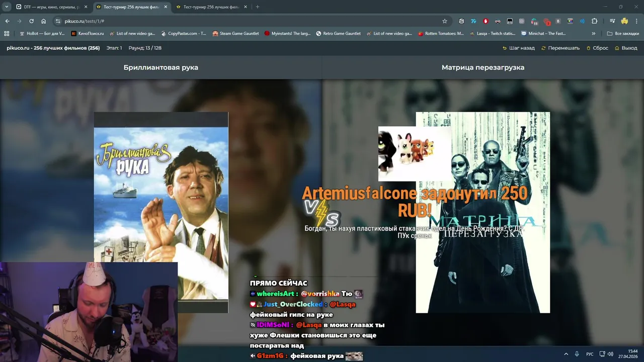Open the network icon in system tray
The width and height of the screenshot is (644, 362).
(x=602, y=354)
